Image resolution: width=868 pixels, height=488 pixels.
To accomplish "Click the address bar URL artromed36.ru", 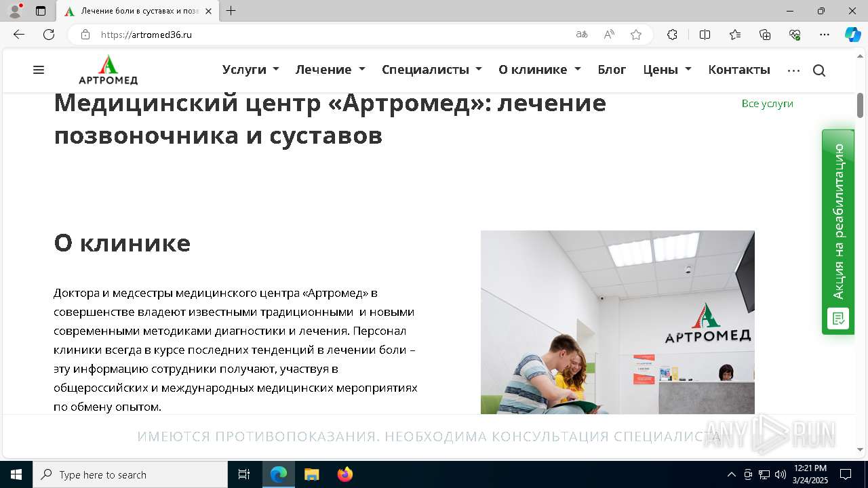I will [x=146, y=35].
